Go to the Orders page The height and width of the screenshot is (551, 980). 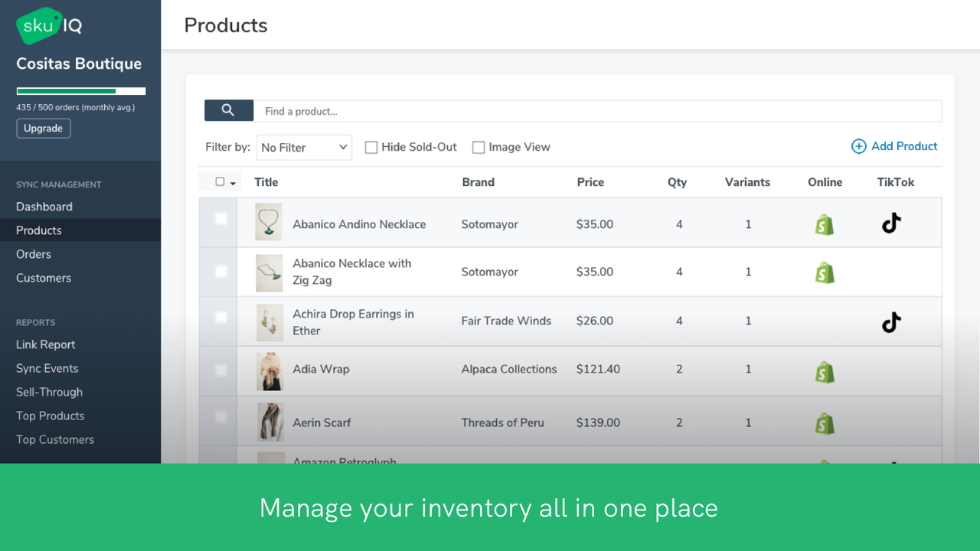pyautogui.click(x=32, y=253)
